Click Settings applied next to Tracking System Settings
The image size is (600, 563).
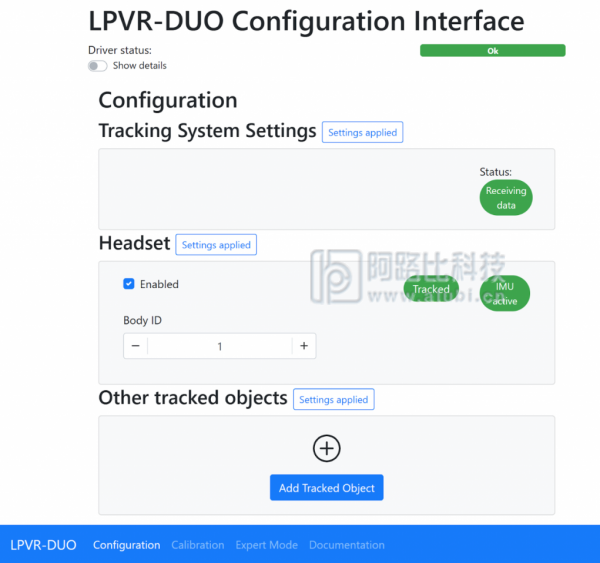click(x=362, y=132)
